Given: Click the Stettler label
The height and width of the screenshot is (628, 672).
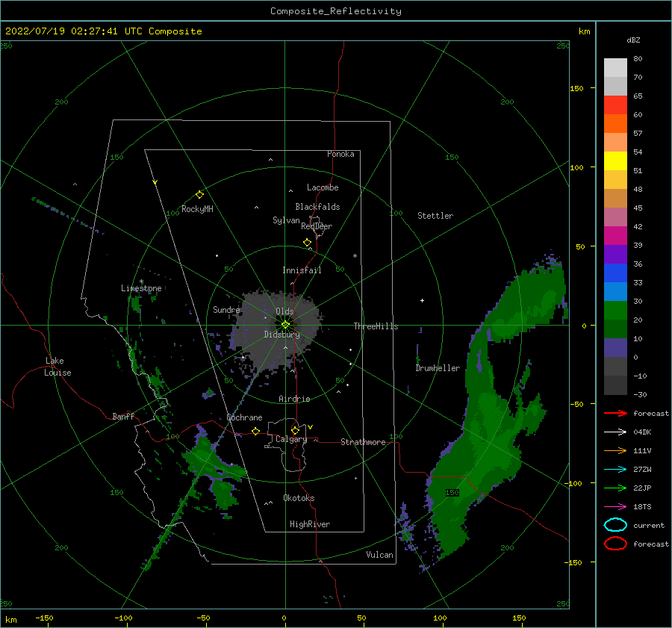Looking at the screenshot, I should [x=435, y=216].
